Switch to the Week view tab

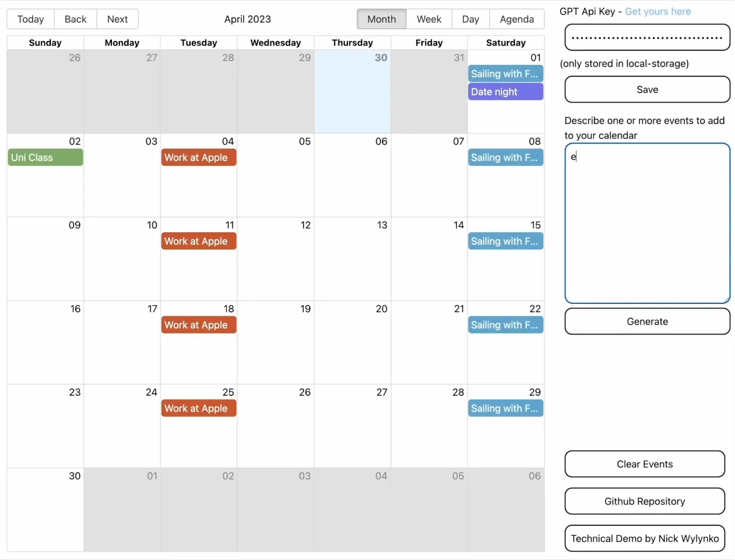[x=429, y=19]
